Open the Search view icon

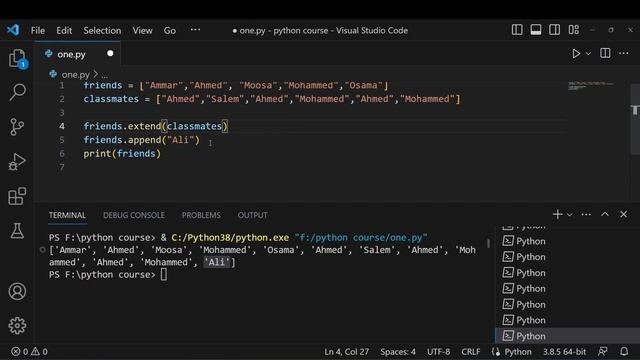point(18,92)
